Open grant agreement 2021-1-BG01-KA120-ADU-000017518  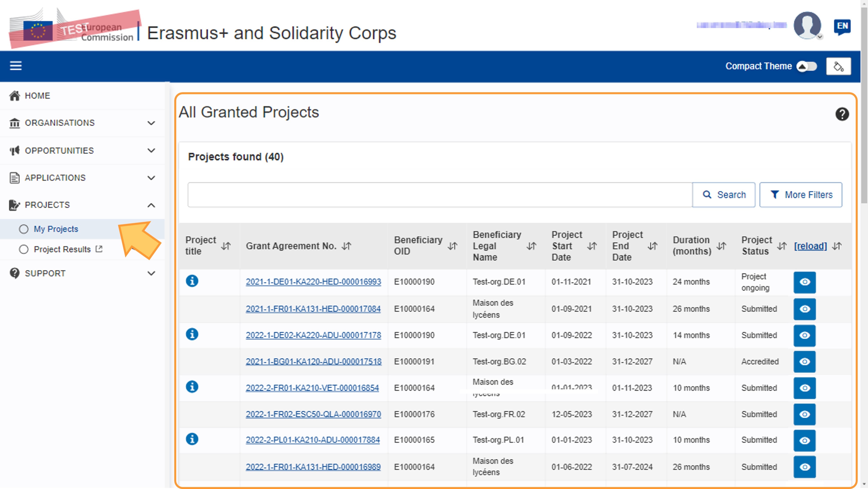[x=314, y=361]
